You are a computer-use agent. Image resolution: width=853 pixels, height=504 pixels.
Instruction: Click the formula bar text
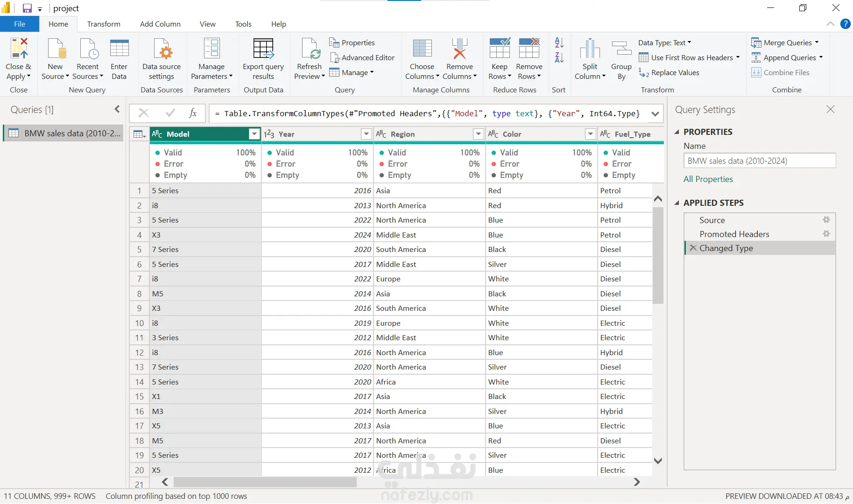(427, 113)
